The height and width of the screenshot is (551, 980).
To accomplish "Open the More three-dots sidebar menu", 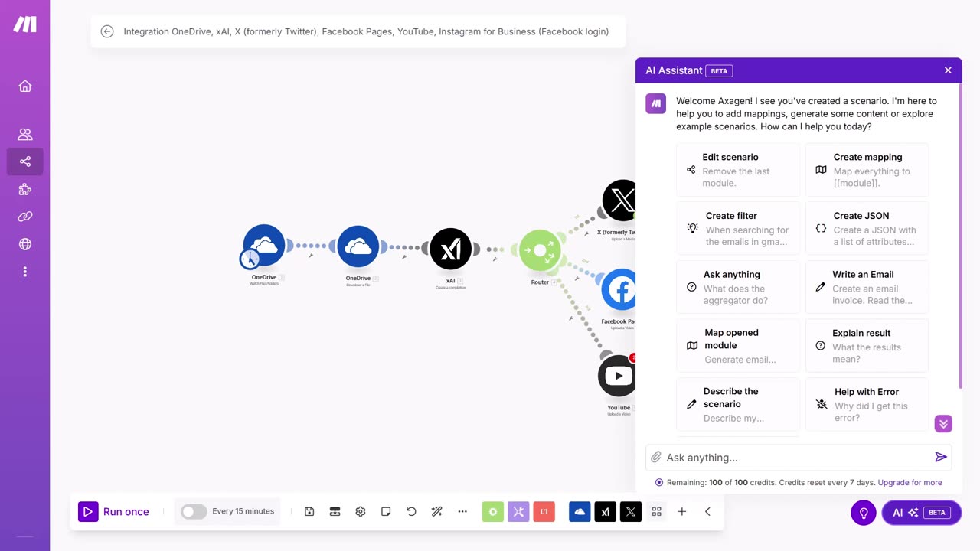I will pyautogui.click(x=25, y=272).
